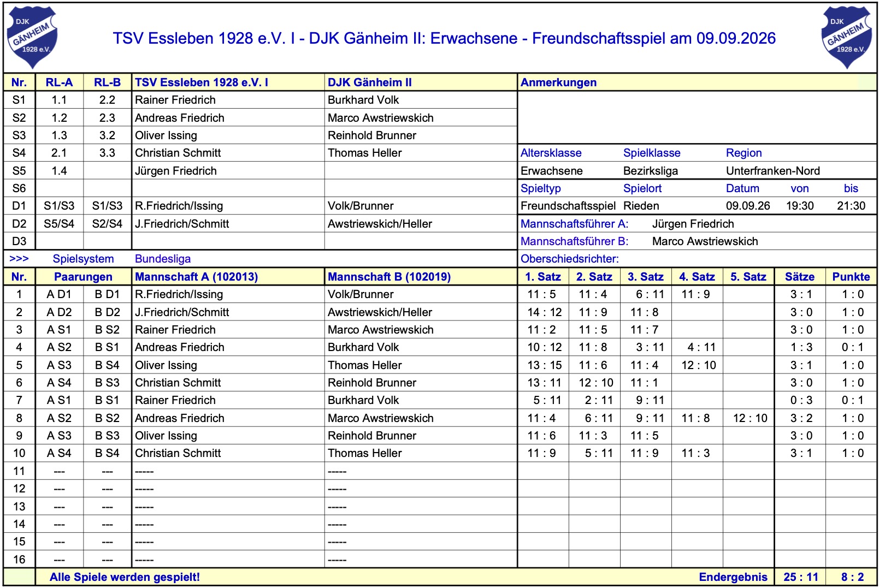
Task: Click the '10 : 12' set score
Action: tap(545, 347)
